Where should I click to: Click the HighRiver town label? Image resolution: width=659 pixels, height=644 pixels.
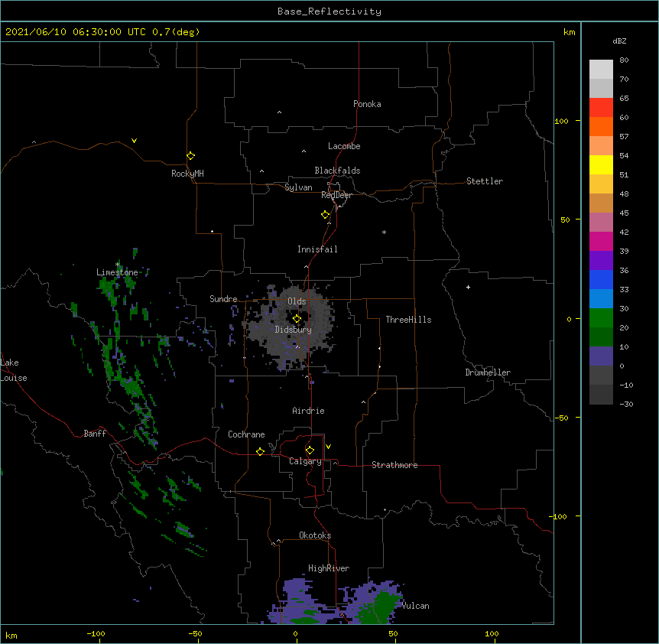pos(329,568)
